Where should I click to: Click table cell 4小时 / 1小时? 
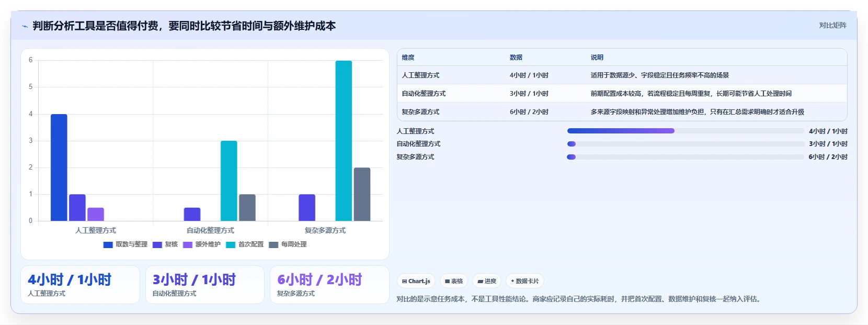click(x=529, y=75)
